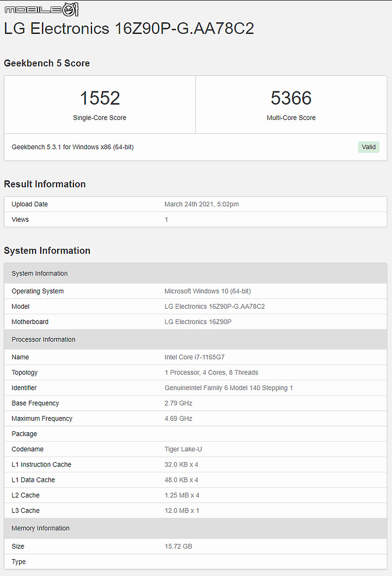The image size is (392, 576).
Task: Click the Views row count
Action: 167,219
